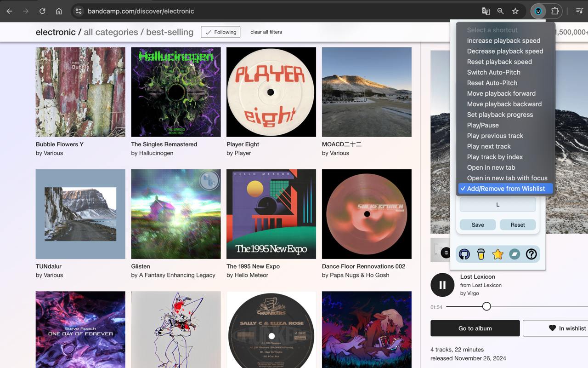Viewport: 588px width, 368px height.
Task: Open the Extensions puzzle icon
Action: pos(555,11)
